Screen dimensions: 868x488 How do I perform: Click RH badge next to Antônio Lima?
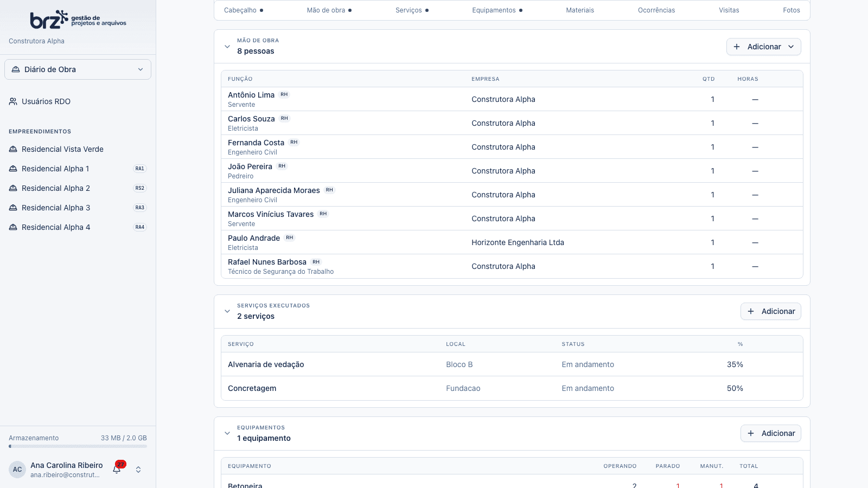(284, 94)
